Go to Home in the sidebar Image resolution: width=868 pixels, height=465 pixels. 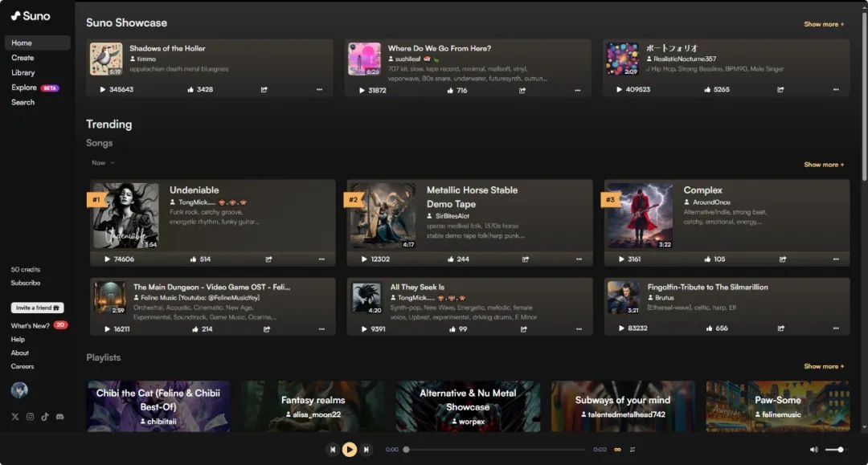click(x=38, y=43)
